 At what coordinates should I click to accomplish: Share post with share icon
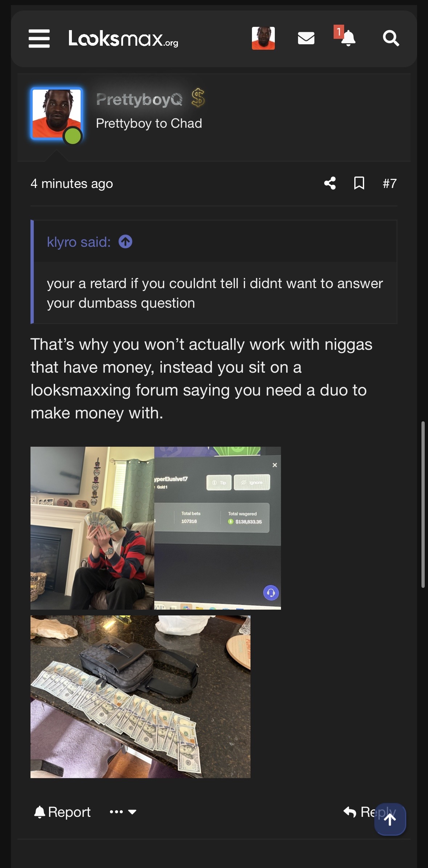pyautogui.click(x=330, y=183)
